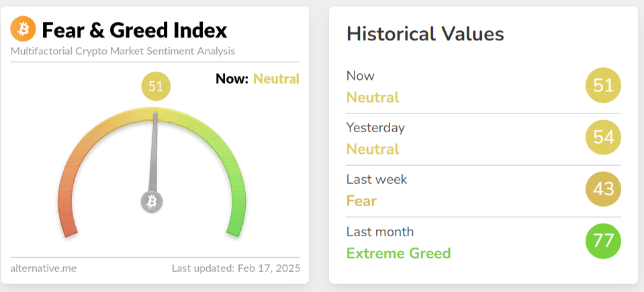Click the Last week circle showing 43
The height and width of the screenshot is (292, 644).
tap(603, 189)
